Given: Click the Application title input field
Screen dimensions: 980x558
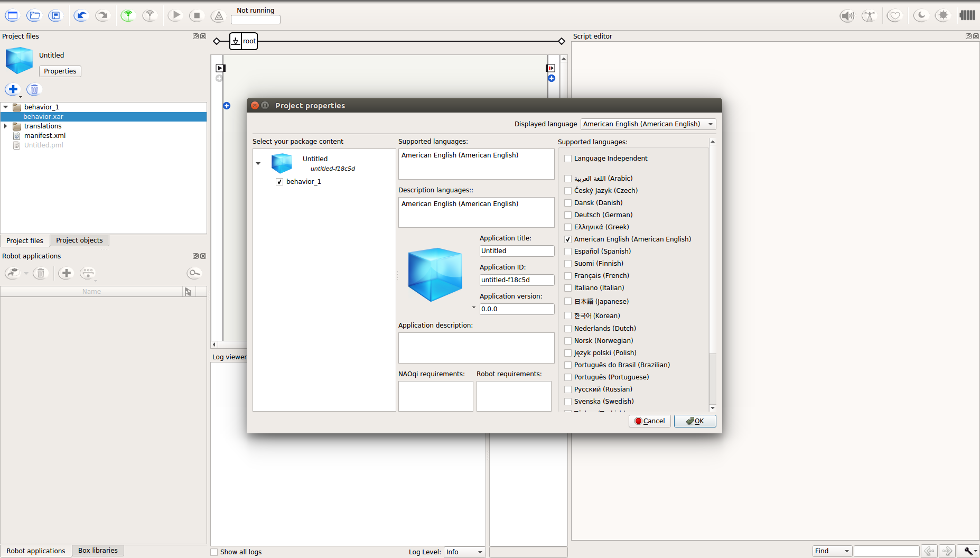Looking at the screenshot, I should click(517, 251).
